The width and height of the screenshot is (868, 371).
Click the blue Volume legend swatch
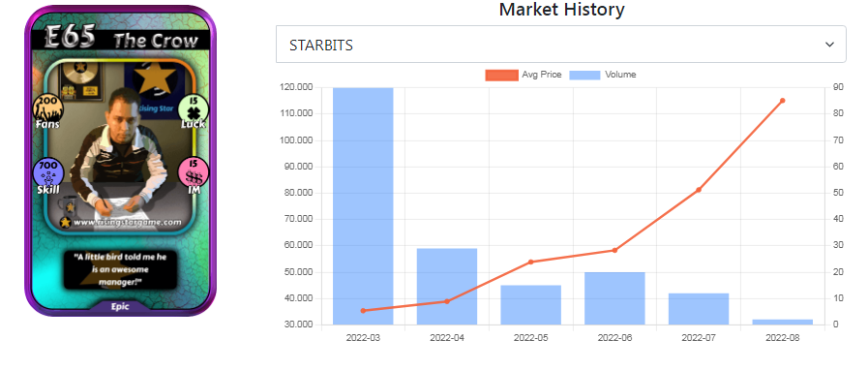(x=584, y=75)
